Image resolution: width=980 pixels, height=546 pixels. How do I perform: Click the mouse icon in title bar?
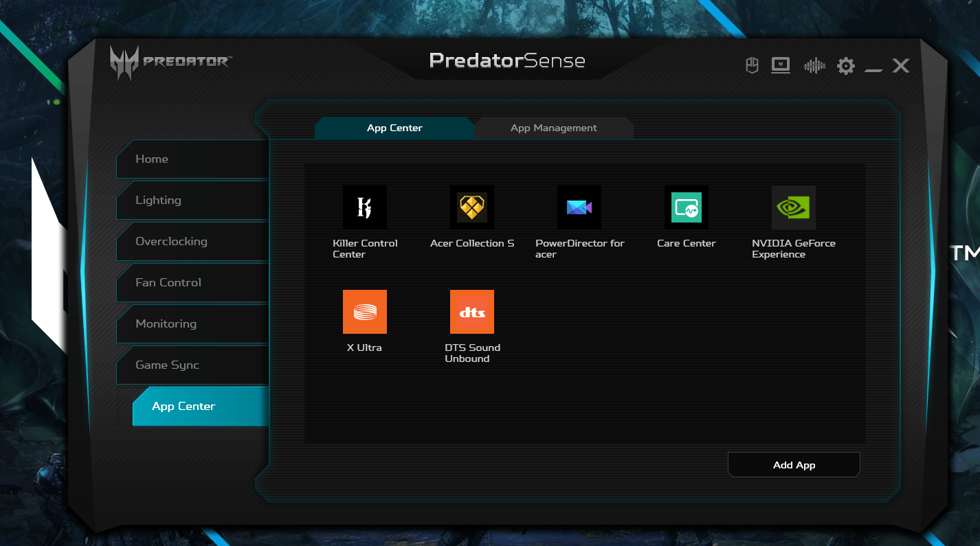tap(752, 66)
